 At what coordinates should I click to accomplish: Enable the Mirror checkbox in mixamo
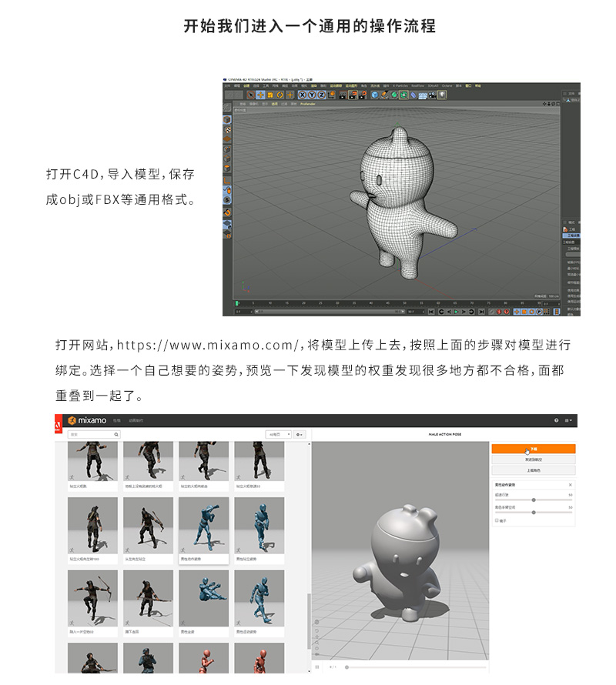pos(497,520)
